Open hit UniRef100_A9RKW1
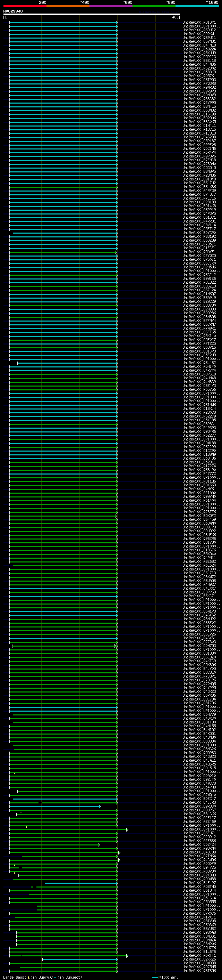222x980 pixels. [199, 34]
